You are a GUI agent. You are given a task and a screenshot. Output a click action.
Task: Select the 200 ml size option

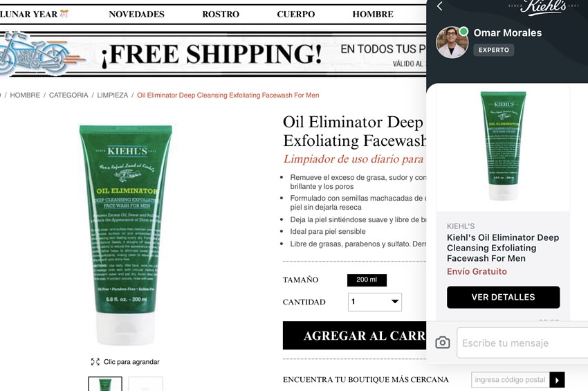(367, 280)
